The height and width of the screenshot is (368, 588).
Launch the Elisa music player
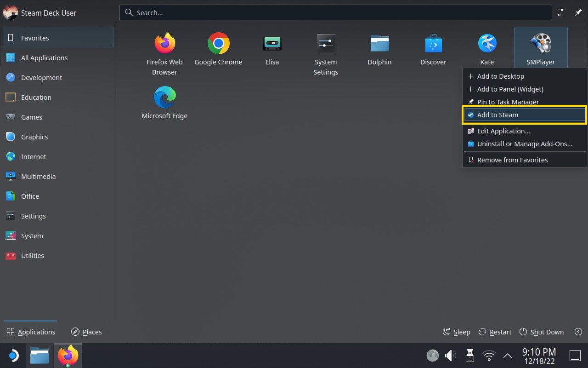[x=272, y=44]
